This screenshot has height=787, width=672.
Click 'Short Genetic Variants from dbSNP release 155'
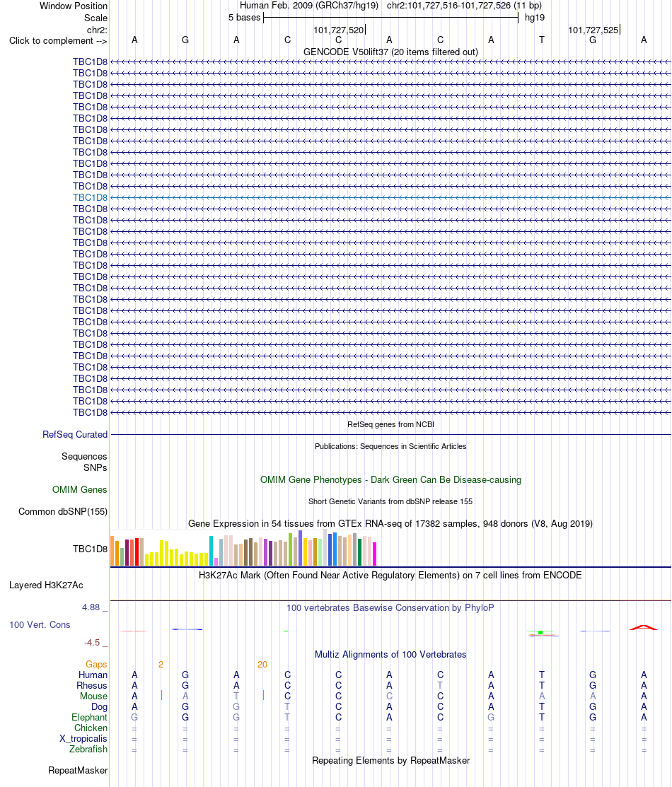tap(390, 501)
